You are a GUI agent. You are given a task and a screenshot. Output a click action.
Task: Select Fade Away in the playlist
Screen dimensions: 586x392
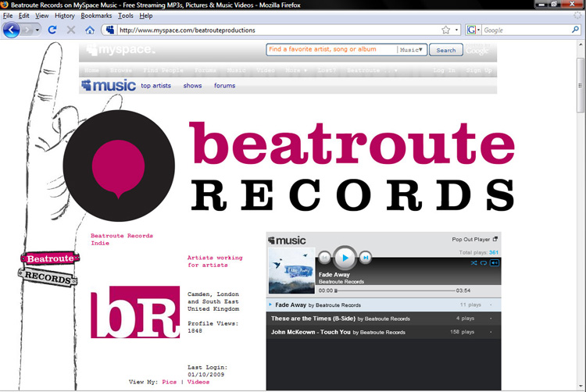pos(384,305)
